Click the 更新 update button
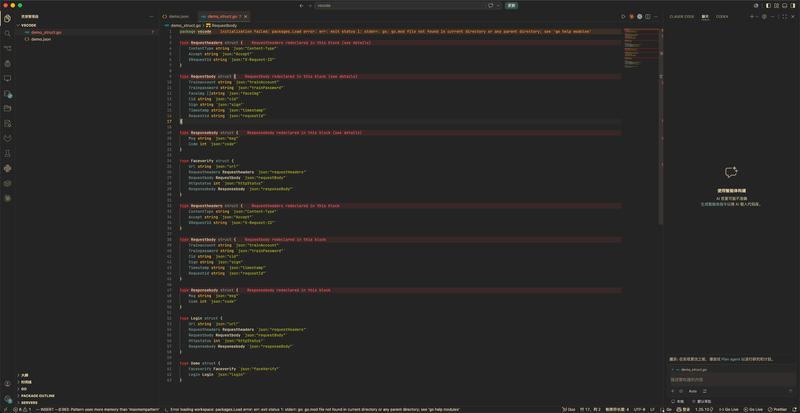Viewport: 800px width, 413px height. click(511, 5)
